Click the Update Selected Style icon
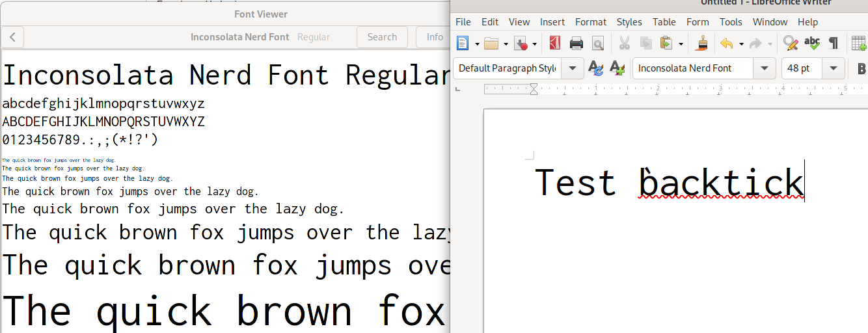This screenshot has height=333, width=868. tap(595, 68)
